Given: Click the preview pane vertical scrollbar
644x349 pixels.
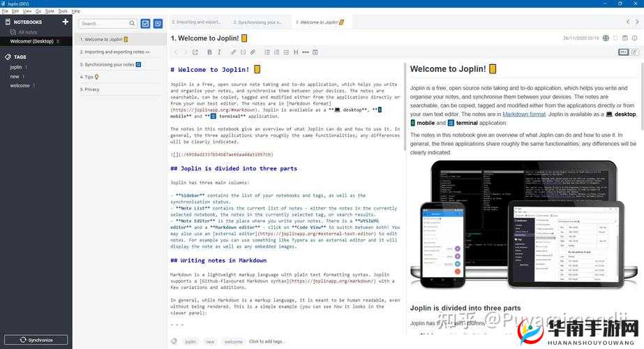Looking at the screenshot, I should [642, 96].
